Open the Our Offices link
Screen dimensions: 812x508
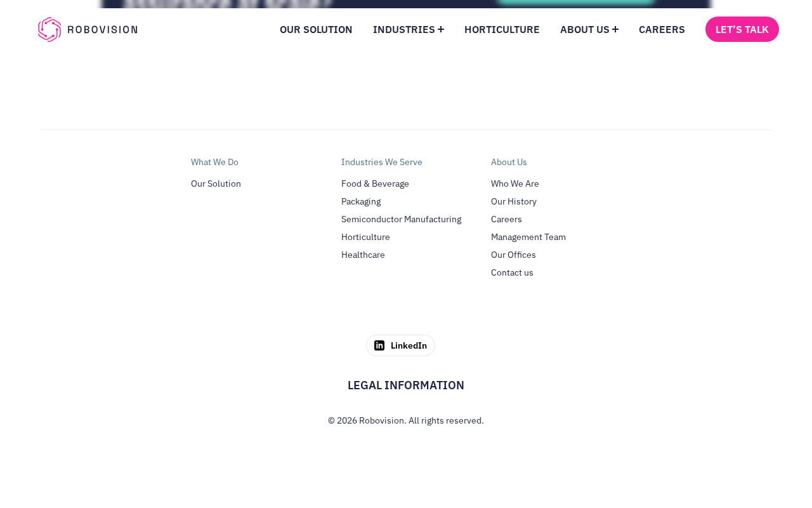[513, 255]
